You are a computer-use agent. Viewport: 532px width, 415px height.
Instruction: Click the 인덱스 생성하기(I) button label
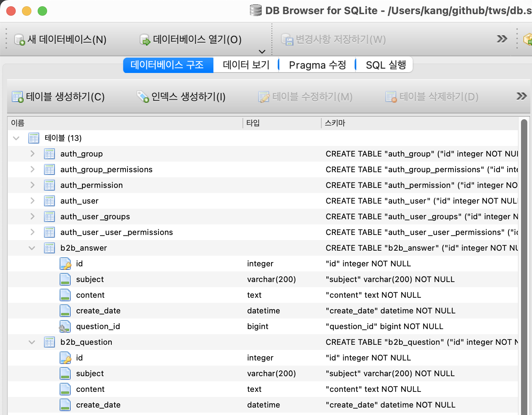pyautogui.click(x=189, y=97)
